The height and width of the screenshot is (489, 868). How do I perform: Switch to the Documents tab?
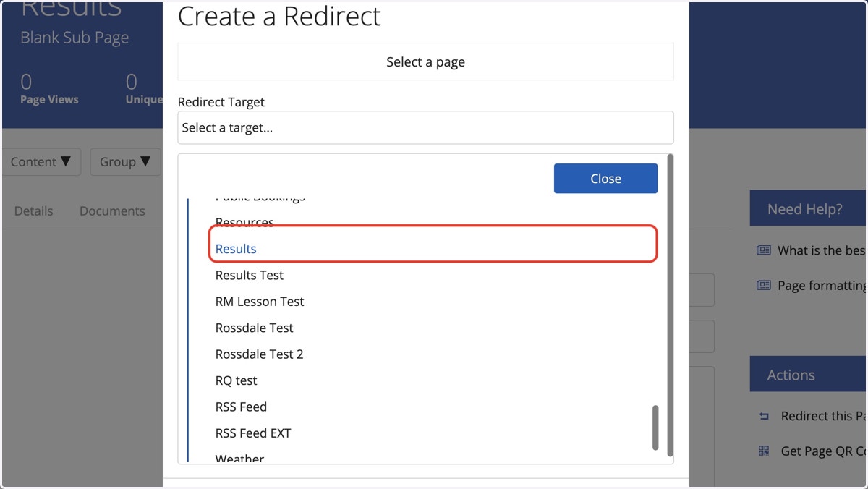pos(112,211)
